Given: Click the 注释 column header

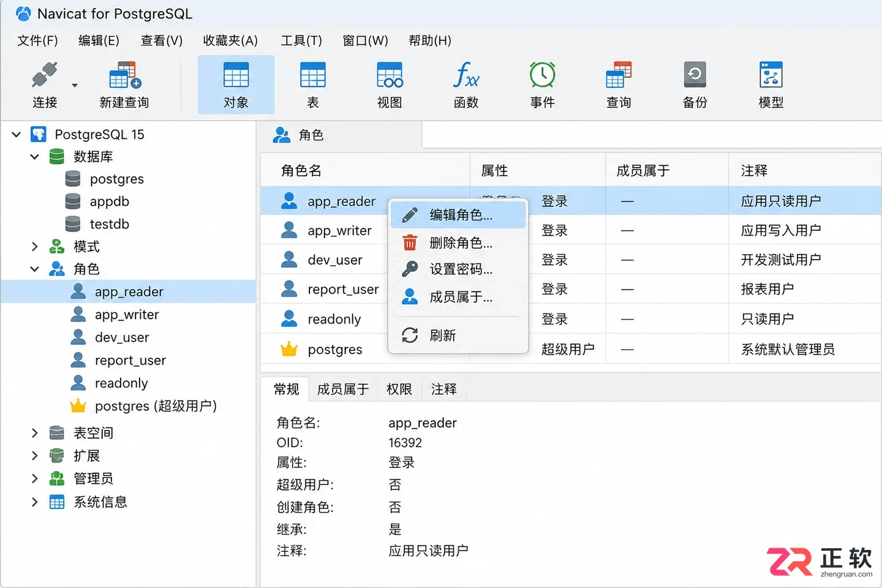Looking at the screenshot, I should (805, 170).
